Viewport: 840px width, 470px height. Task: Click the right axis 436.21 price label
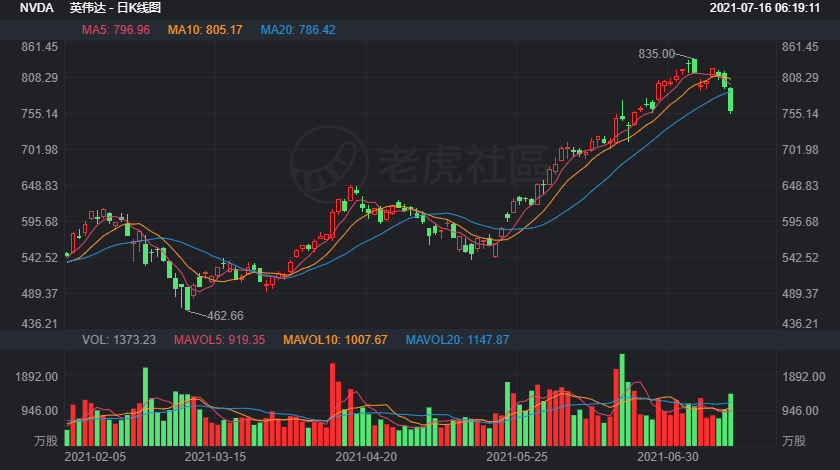800,323
